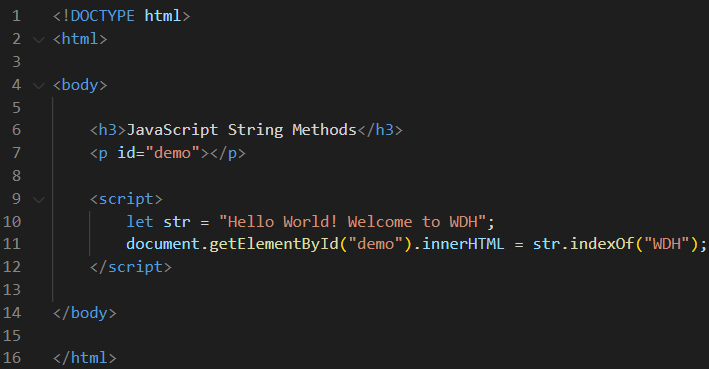709x369 pixels.
Task: Click line number 16 in the gutter
Action: (x=12, y=358)
